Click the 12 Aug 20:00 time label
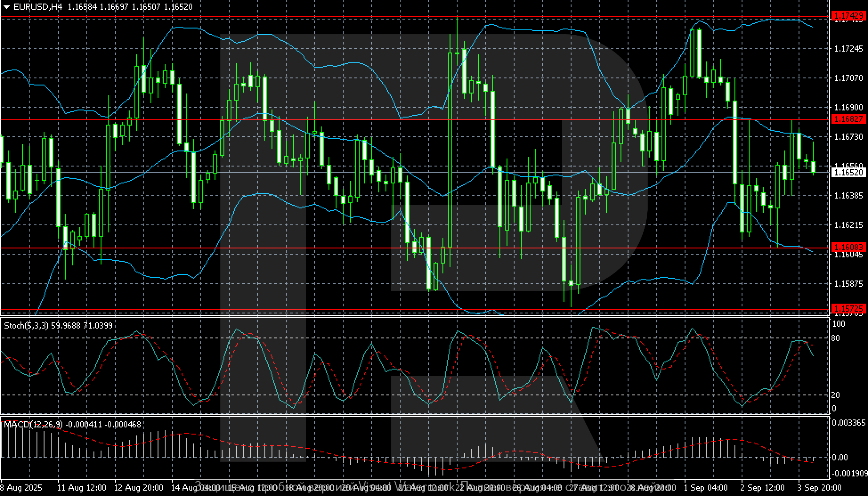 139,488
